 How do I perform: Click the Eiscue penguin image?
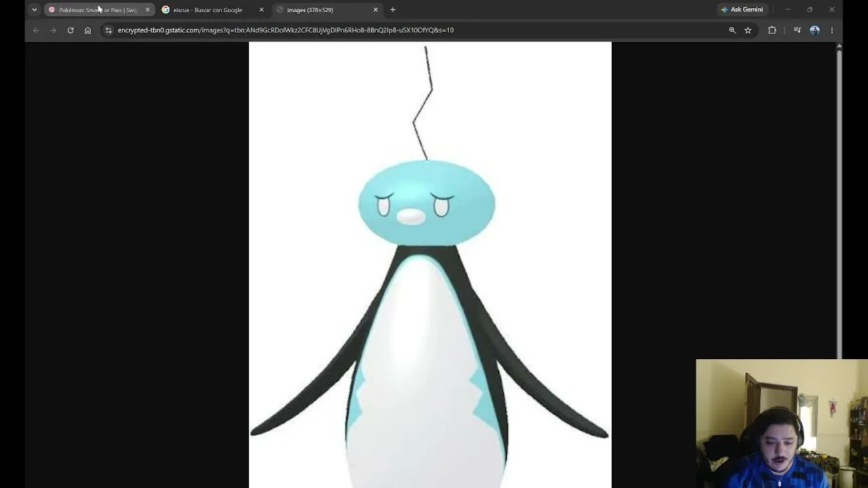point(430,265)
